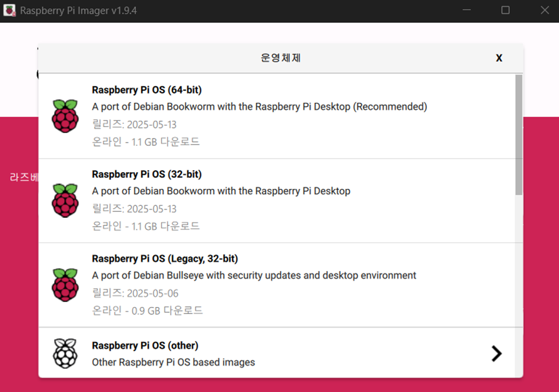The height and width of the screenshot is (392, 559).
Task: Click the 온라인 - 0.9 GB 다운로드 size text
Action: point(147,311)
